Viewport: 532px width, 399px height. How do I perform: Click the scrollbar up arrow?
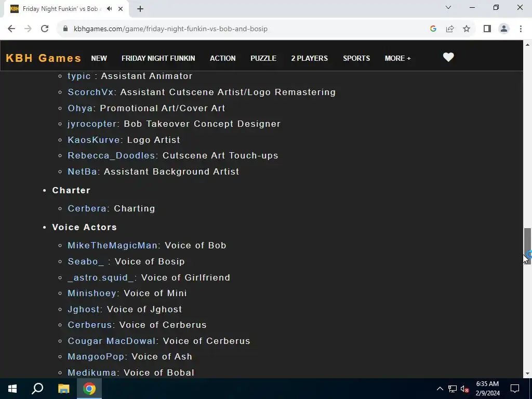(527, 45)
